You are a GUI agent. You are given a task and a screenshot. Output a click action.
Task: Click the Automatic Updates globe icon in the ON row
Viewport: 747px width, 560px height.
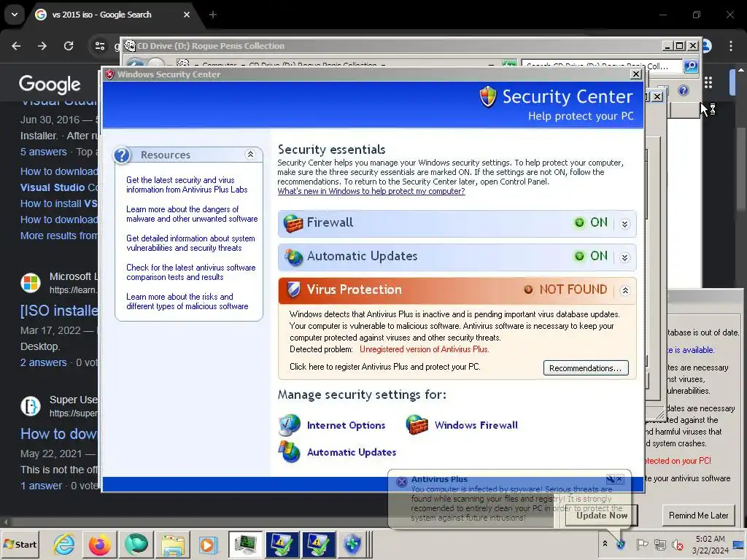click(x=293, y=257)
